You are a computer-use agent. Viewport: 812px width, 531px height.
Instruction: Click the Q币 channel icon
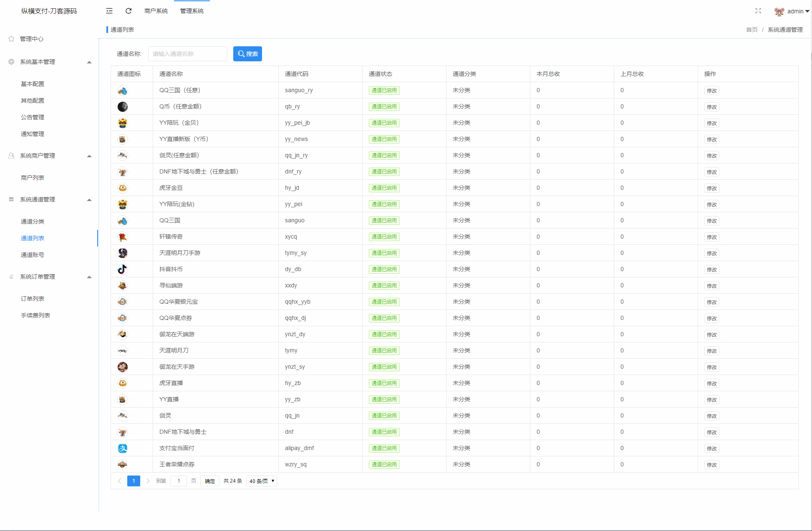122,107
